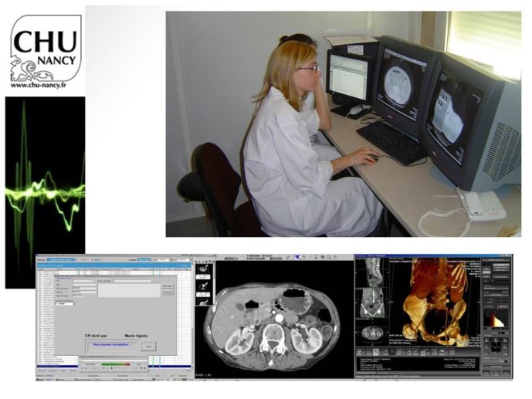Select the coronal view in the 3D workstation
This screenshot has width=532, height=399.
tap(372, 303)
